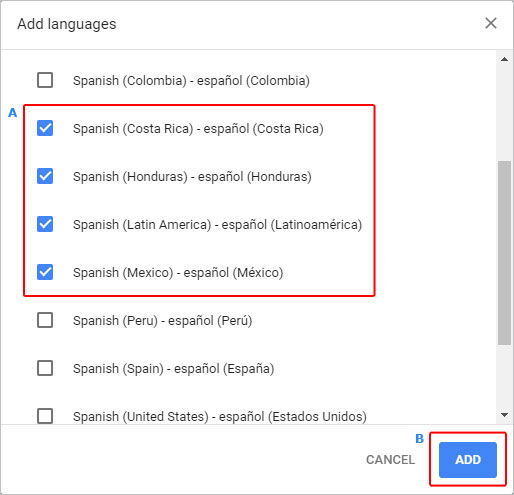Select the 'Spanish (Honduras) - español (Honduras)' label
The width and height of the screenshot is (514, 495).
tap(192, 177)
